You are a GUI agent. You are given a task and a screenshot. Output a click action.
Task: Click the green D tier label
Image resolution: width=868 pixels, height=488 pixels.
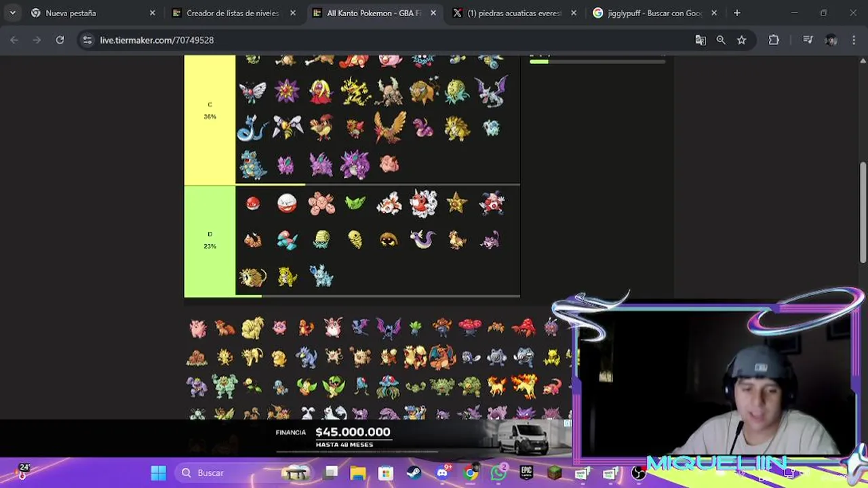[210, 241]
